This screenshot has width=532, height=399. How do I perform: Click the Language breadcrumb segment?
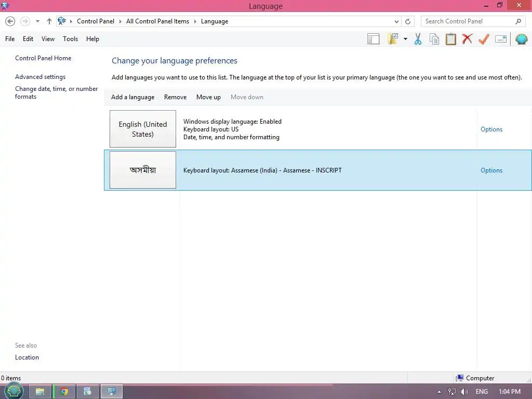[x=215, y=21]
